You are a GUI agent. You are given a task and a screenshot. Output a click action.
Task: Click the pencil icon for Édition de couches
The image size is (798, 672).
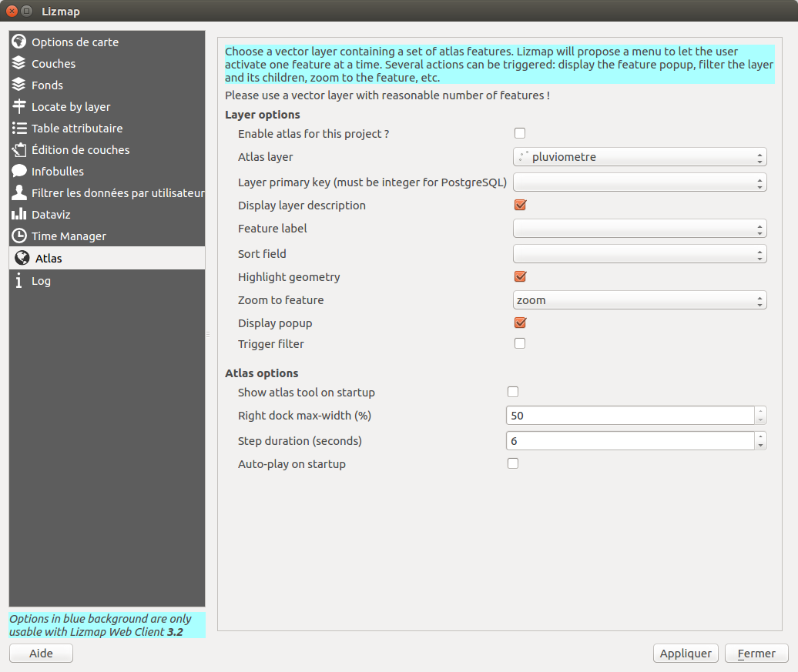18,149
